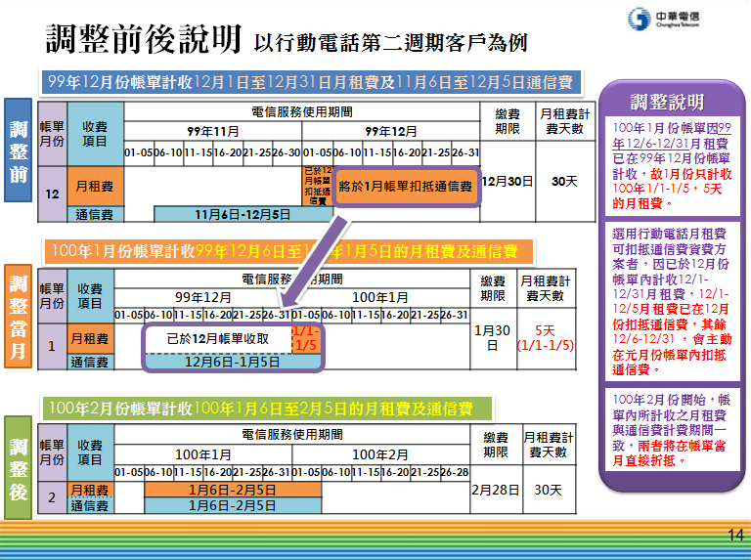Click the 通信費 cell in bill-month 12 row
This screenshot has height=560, width=751.
[95, 214]
